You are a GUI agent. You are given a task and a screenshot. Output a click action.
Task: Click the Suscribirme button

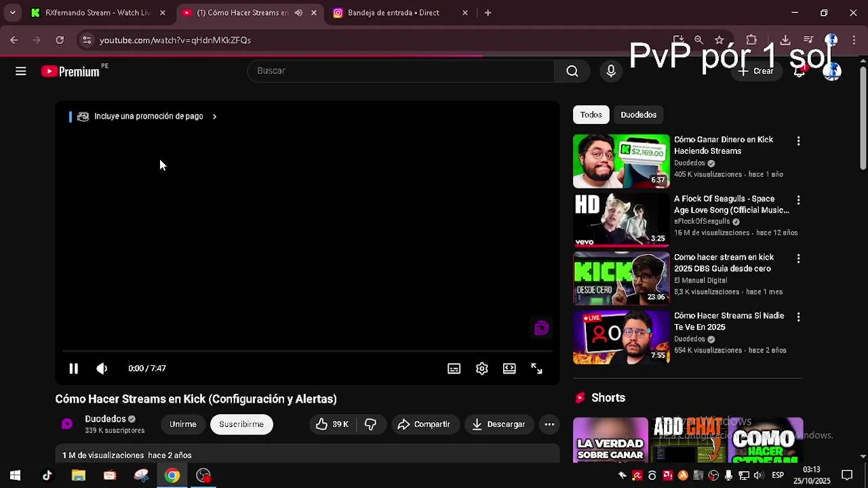point(241,424)
